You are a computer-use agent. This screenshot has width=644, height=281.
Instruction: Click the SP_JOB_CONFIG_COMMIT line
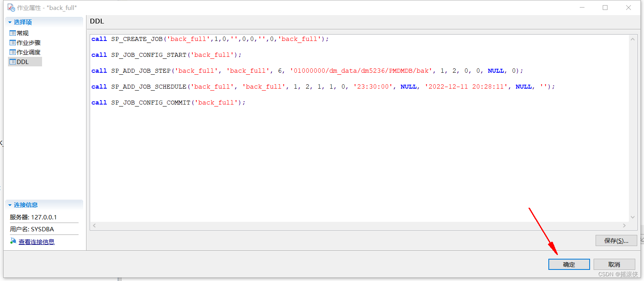click(168, 103)
